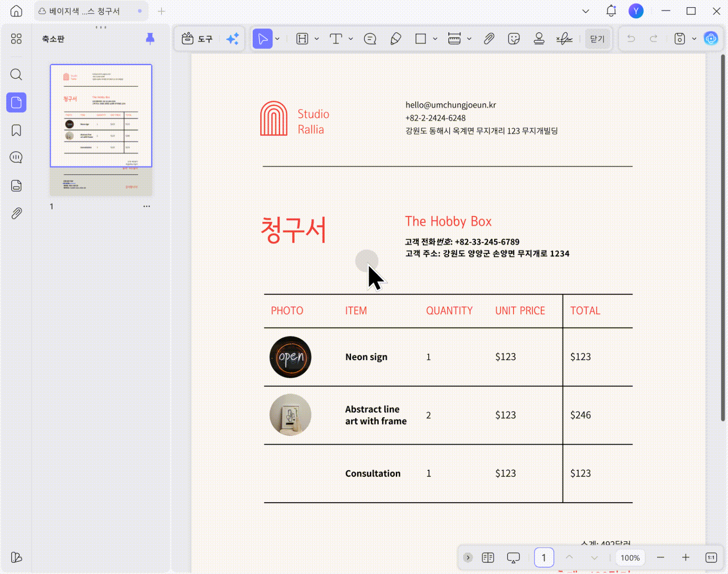Expand the Text tool dropdown arrow
Screen dimensions: 728x574
[351, 39]
